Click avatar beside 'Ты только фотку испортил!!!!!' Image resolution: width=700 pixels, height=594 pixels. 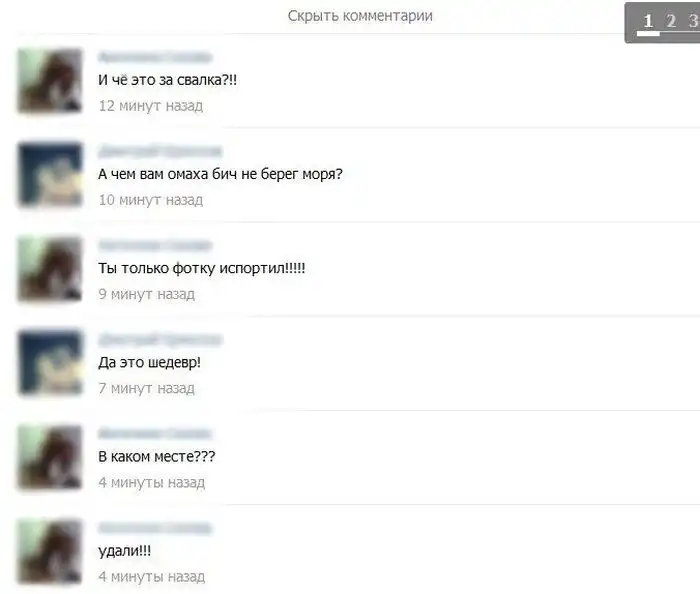click(50, 269)
